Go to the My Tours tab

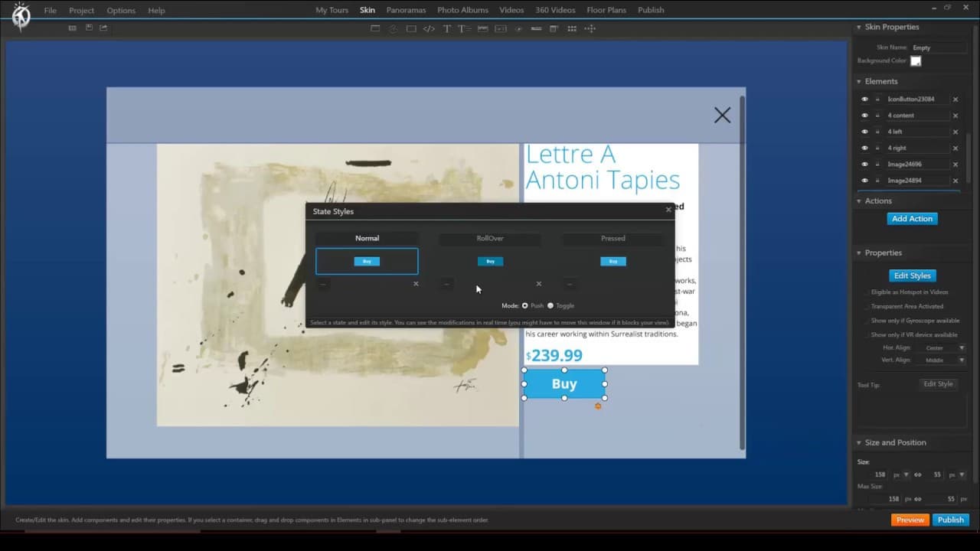(x=332, y=10)
